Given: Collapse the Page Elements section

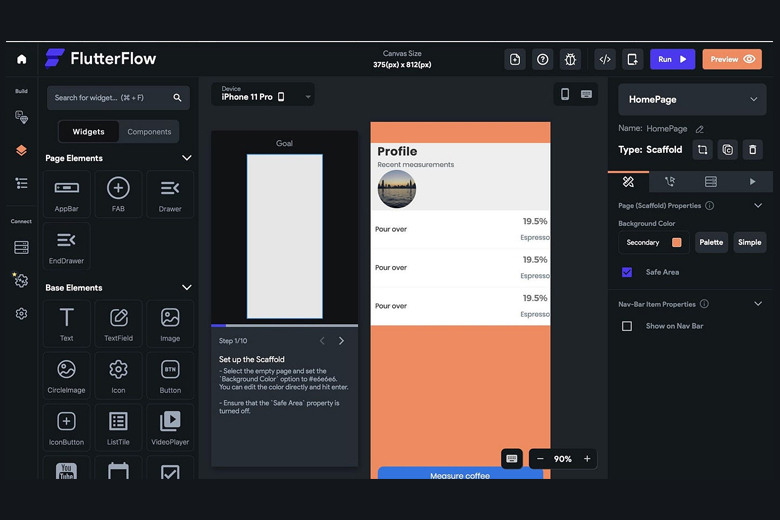Looking at the screenshot, I should pos(187,158).
